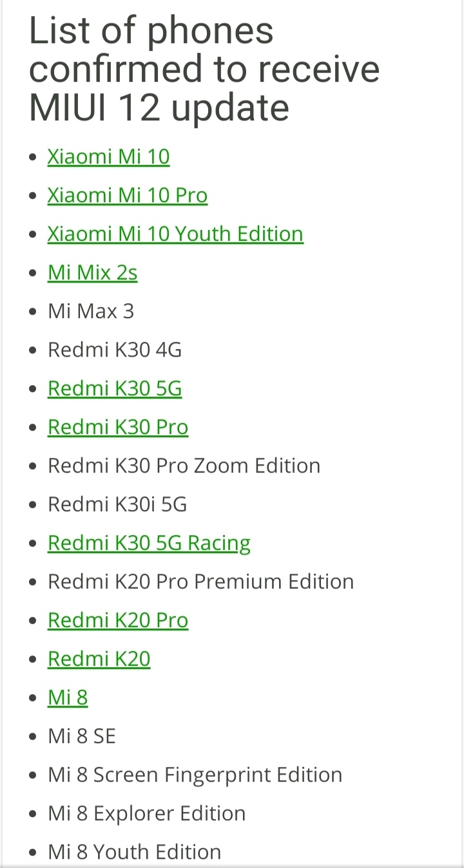
Task: Follow the Mi Mix 2s link
Action: (x=92, y=272)
